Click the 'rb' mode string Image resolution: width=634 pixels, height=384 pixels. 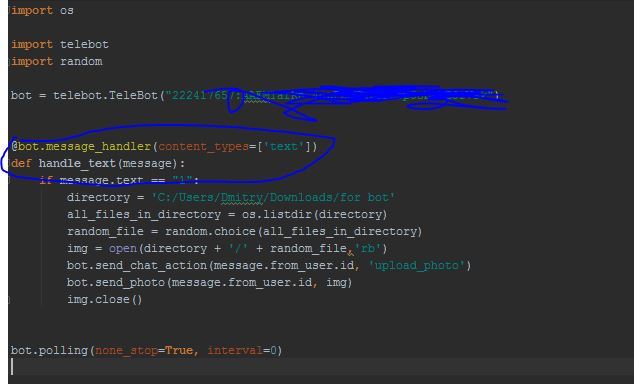(368, 248)
